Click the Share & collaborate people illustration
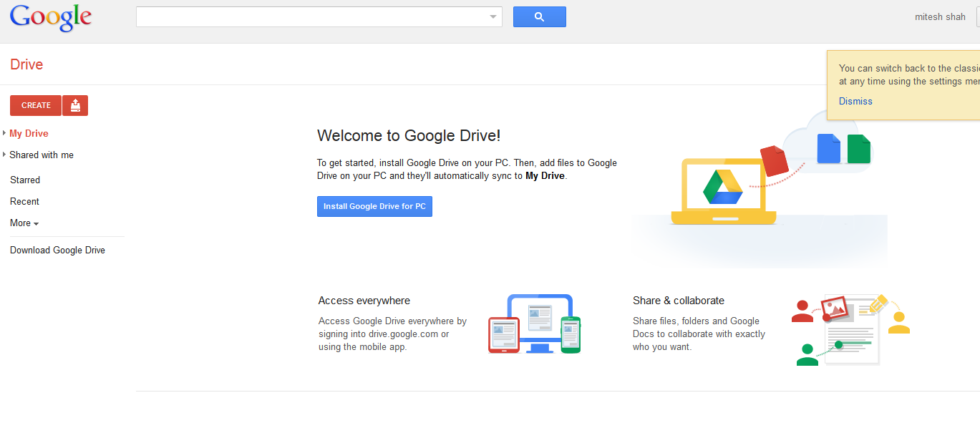This screenshot has width=980, height=423. pyautogui.click(x=850, y=329)
